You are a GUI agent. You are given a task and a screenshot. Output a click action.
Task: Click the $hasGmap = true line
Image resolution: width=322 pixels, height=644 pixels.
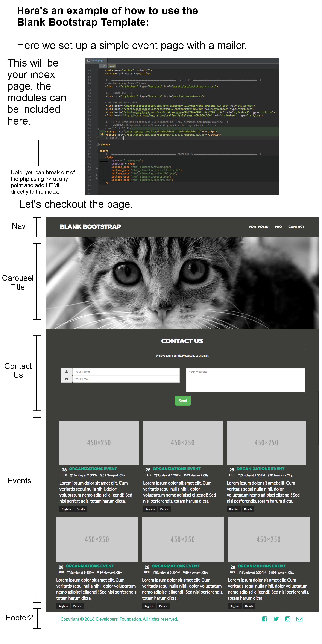(123, 164)
